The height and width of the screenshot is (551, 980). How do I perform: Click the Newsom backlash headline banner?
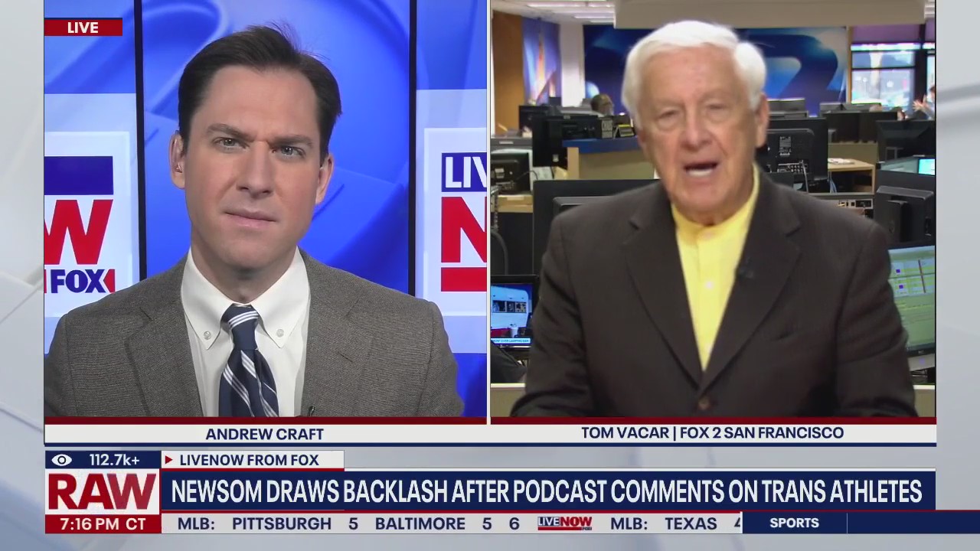[x=546, y=492]
